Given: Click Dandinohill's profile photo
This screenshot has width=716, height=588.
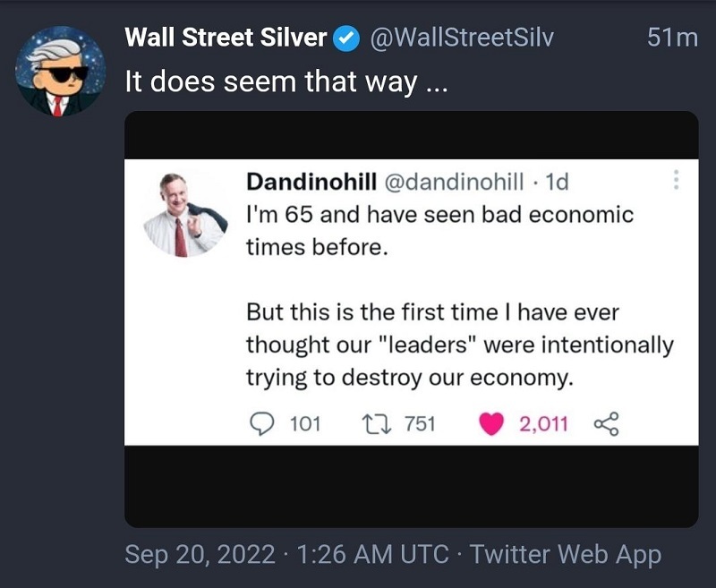Looking at the screenshot, I should point(185,215).
